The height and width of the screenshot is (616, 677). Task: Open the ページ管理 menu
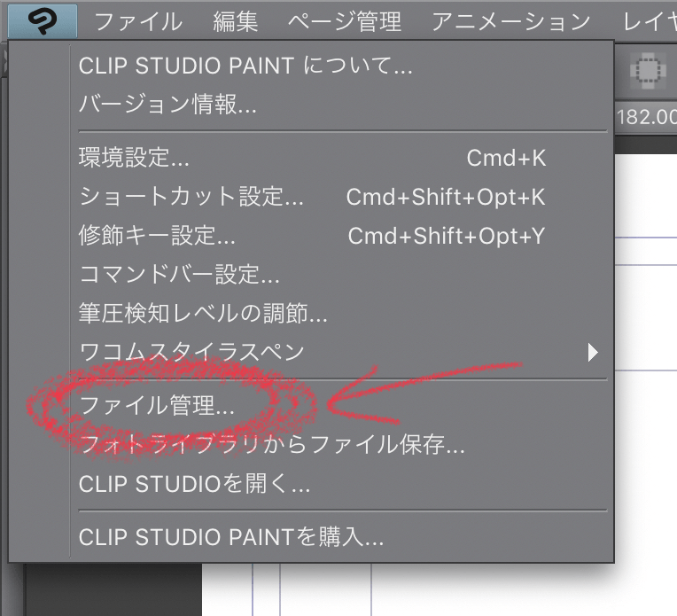tap(344, 20)
